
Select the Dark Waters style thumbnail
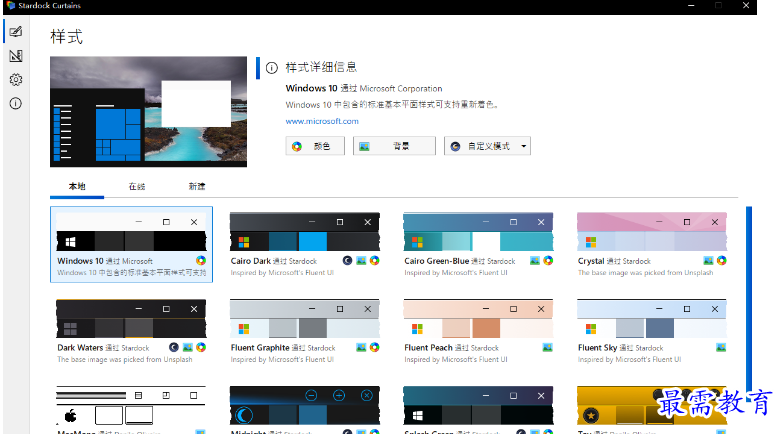coord(131,319)
